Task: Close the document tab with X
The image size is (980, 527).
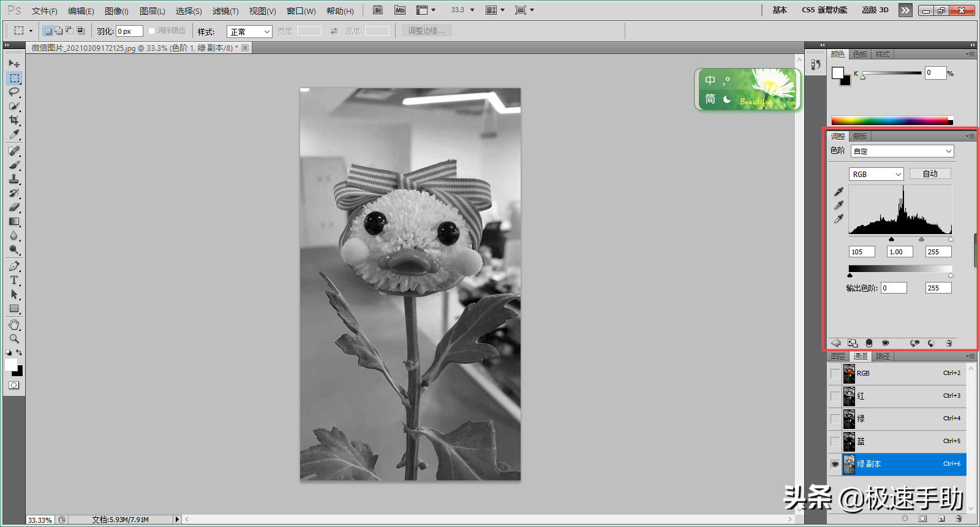Action: pos(245,48)
